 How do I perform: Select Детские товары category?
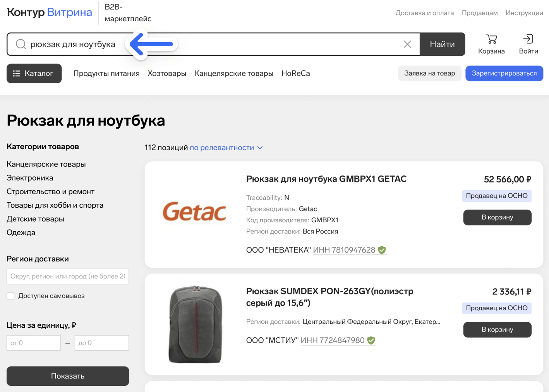point(35,219)
